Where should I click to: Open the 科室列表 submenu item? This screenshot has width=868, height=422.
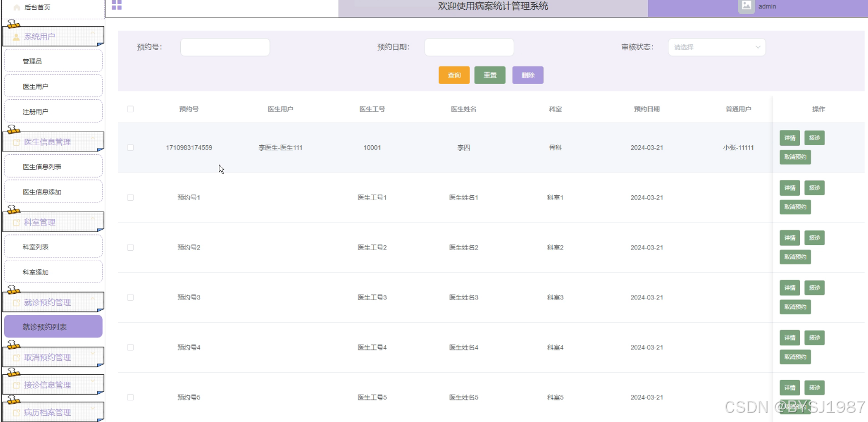[x=53, y=247]
